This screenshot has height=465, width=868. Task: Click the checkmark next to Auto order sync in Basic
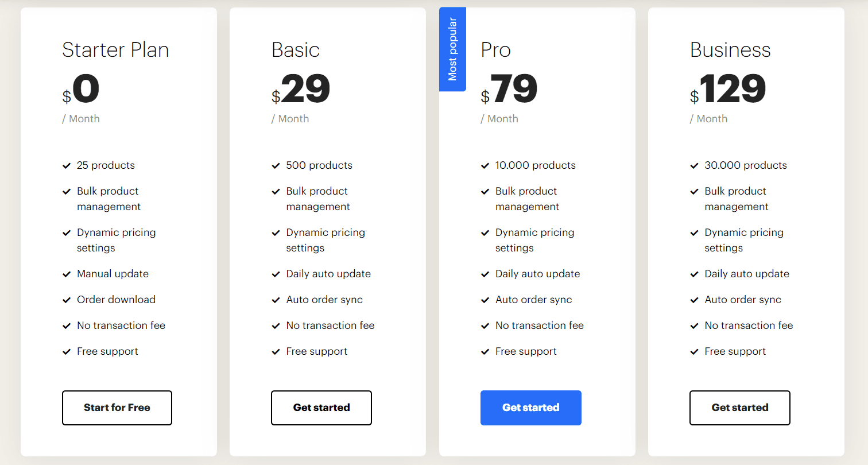[276, 300]
